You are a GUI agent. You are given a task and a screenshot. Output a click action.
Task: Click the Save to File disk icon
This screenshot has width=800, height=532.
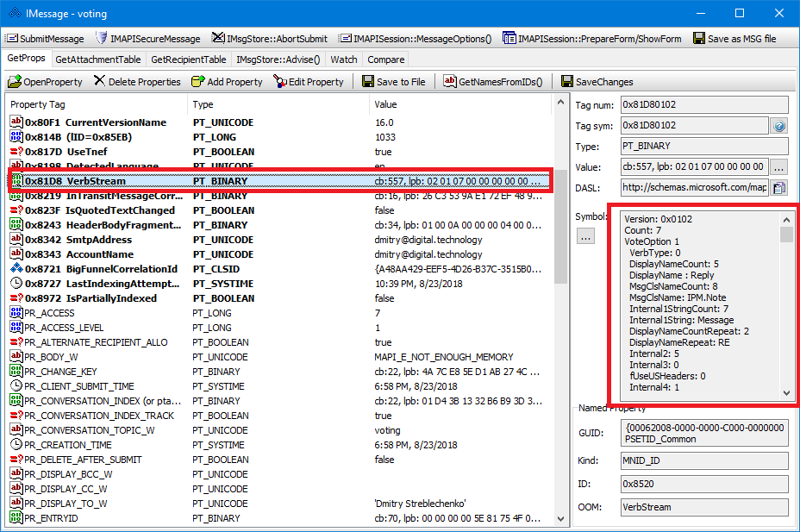[x=368, y=82]
